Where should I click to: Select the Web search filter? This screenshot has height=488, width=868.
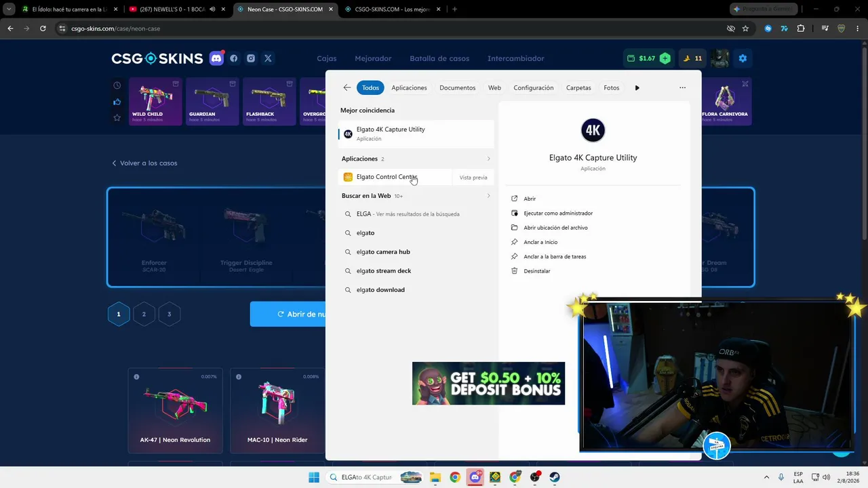click(x=494, y=87)
